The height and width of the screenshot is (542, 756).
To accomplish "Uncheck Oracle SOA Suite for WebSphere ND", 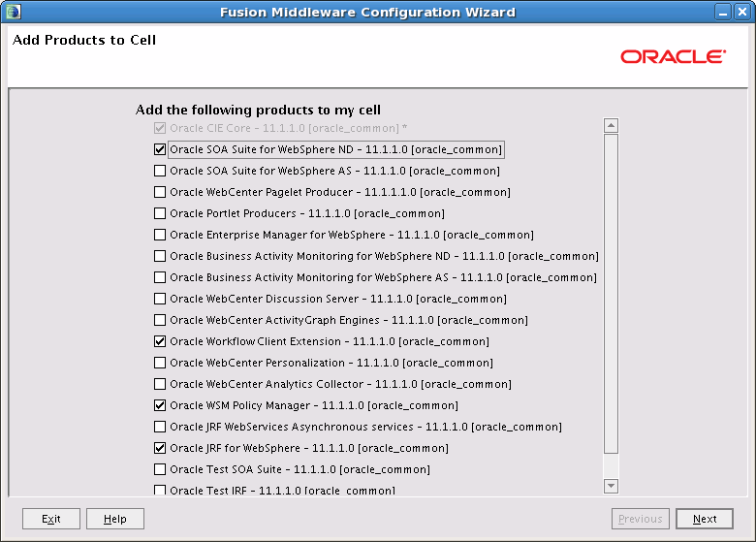I will point(160,149).
